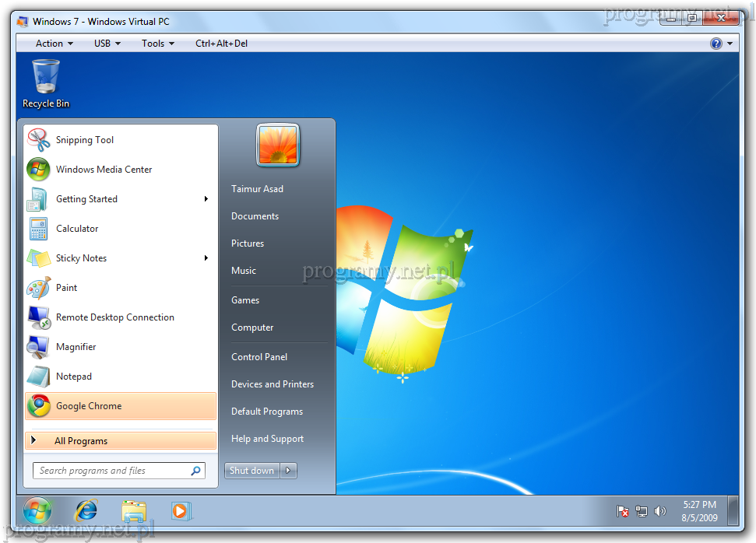Click the Internet Explorer taskbar icon
Screen dimensions: 756x543
point(86,511)
